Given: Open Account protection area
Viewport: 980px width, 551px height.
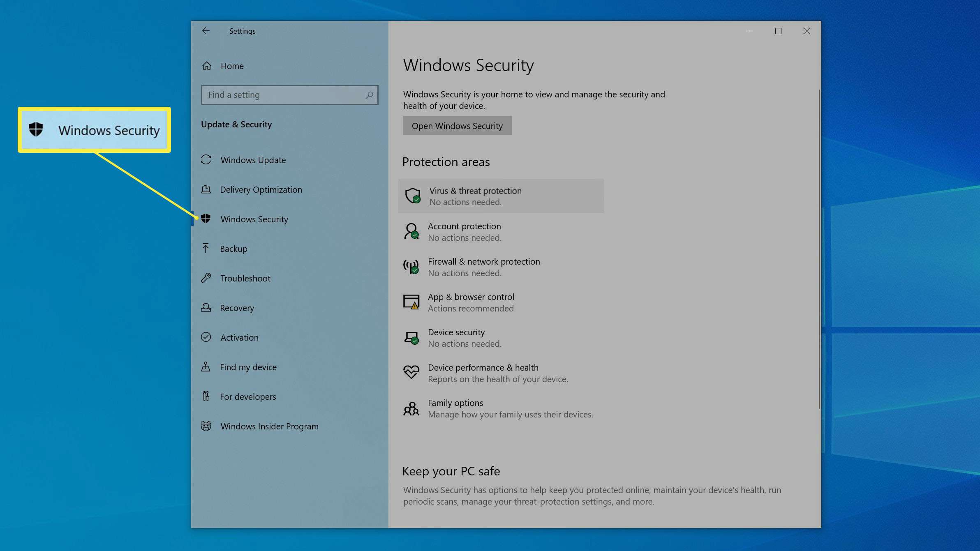Looking at the screenshot, I should pos(501,231).
